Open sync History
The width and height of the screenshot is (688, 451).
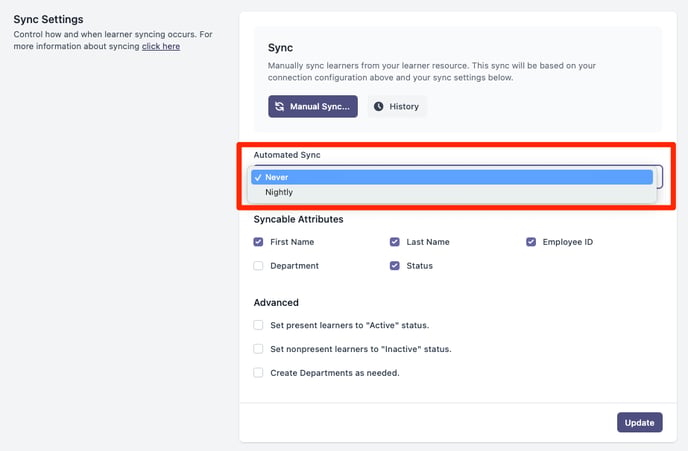397,106
